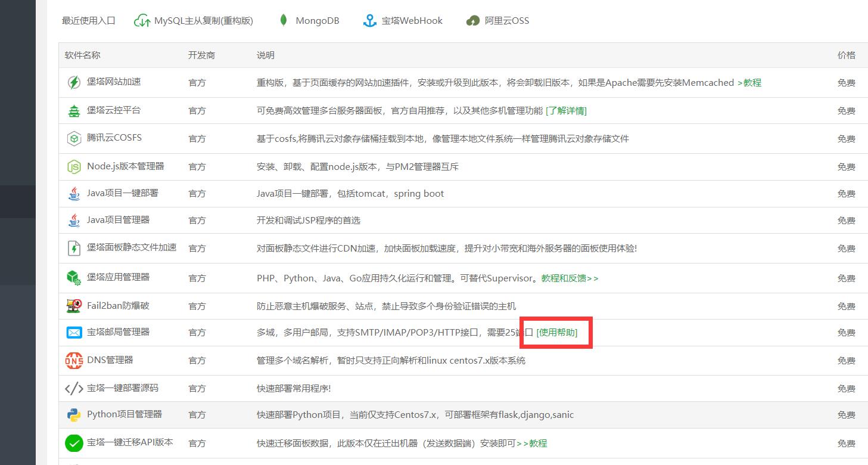Select the Python项目管理器 name
This screenshot has height=465, width=868.
125,414
